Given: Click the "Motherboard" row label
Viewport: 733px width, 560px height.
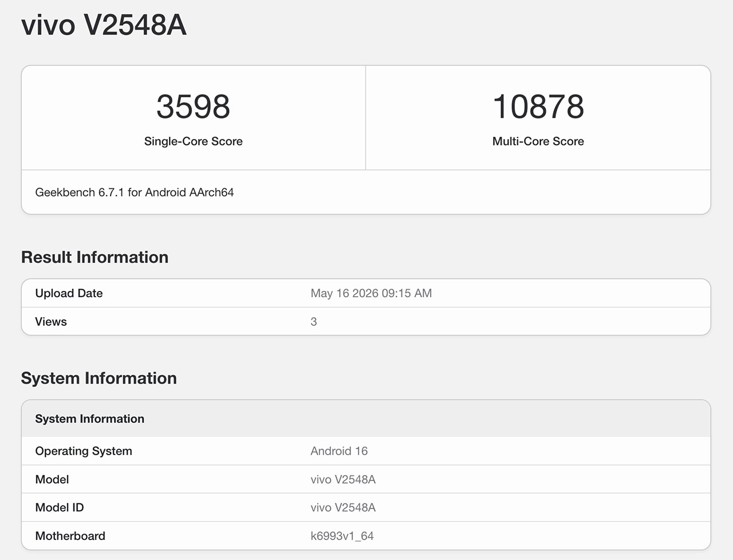Looking at the screenshot, I should (70, 536).
